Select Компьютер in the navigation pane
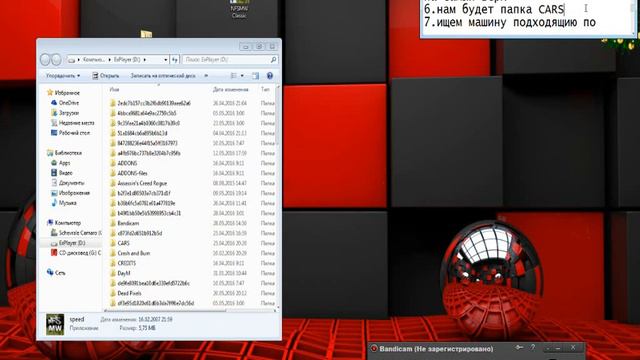This screenshot has width=640, height=360. pos(64,223)
